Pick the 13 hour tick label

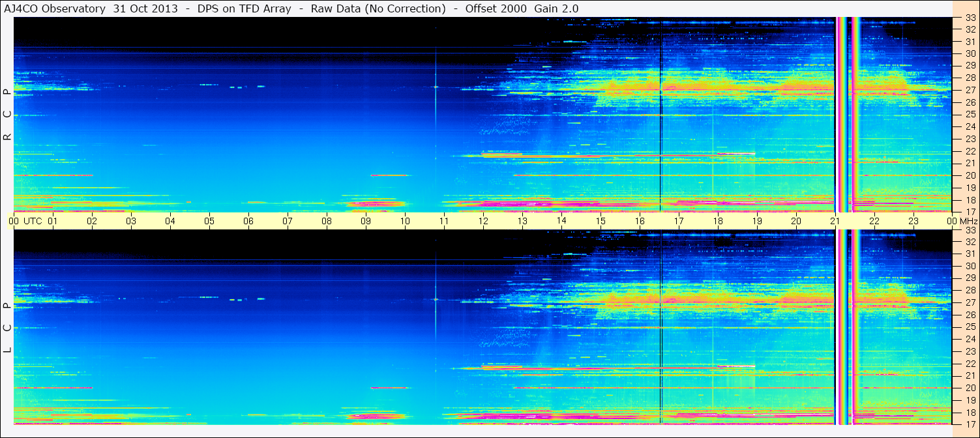click(x=522, y=221)
